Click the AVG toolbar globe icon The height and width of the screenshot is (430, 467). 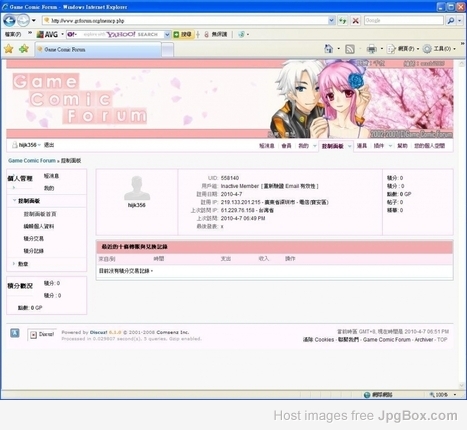(x=241, y=34)
